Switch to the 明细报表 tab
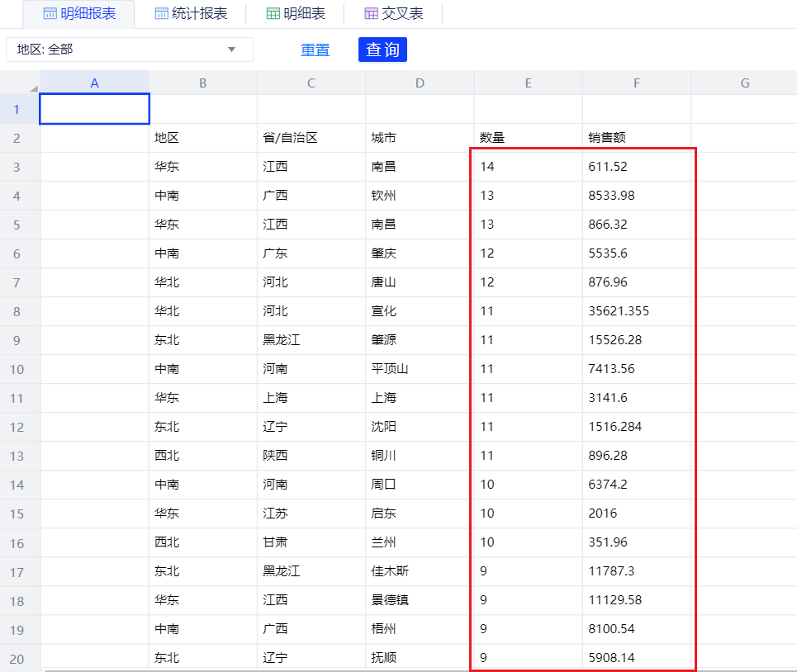The image size is (797, 672). pos(78,14)
